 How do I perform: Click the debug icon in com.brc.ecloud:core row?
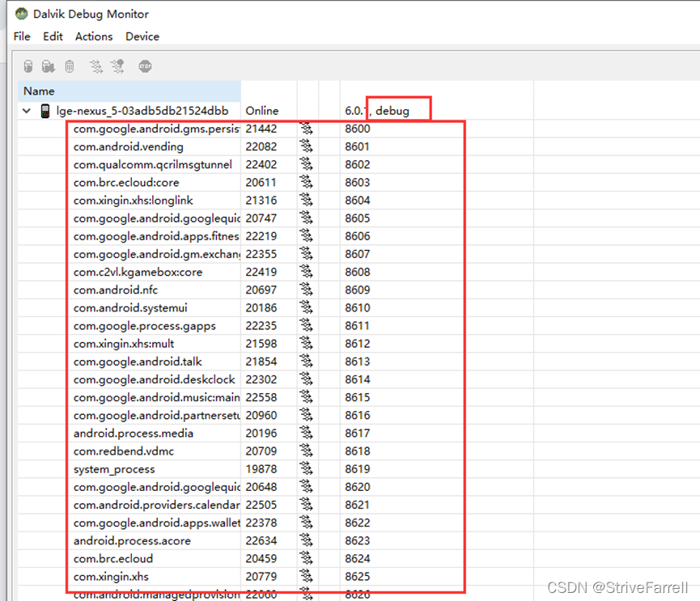coord(306,183)
